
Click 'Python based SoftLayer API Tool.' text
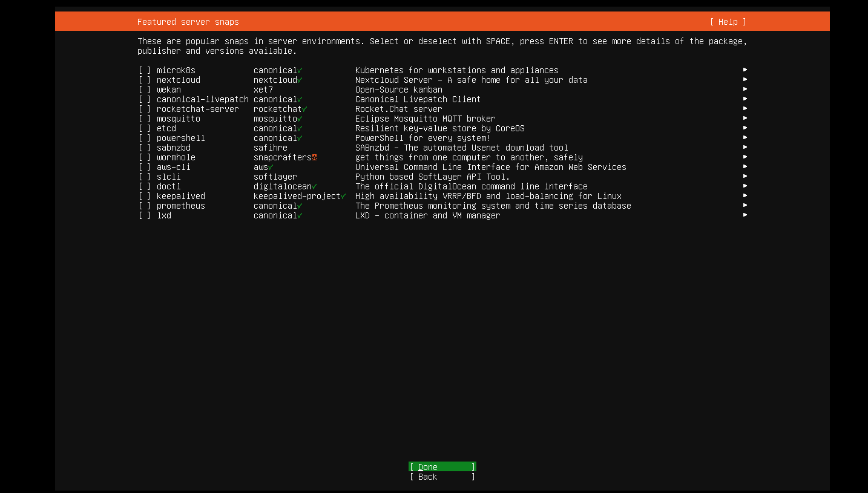[433, 177]
